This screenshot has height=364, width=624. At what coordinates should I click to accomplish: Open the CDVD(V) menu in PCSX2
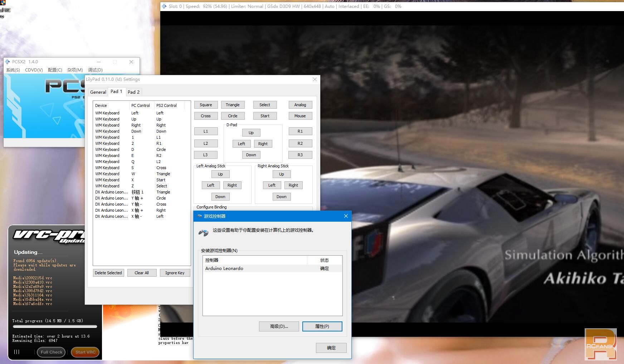click(x=34, y=70)
